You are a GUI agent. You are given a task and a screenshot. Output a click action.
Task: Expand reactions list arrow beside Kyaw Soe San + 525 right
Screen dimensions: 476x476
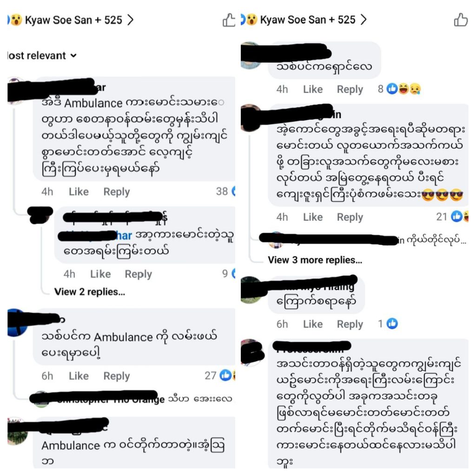[x=364, y=20]
